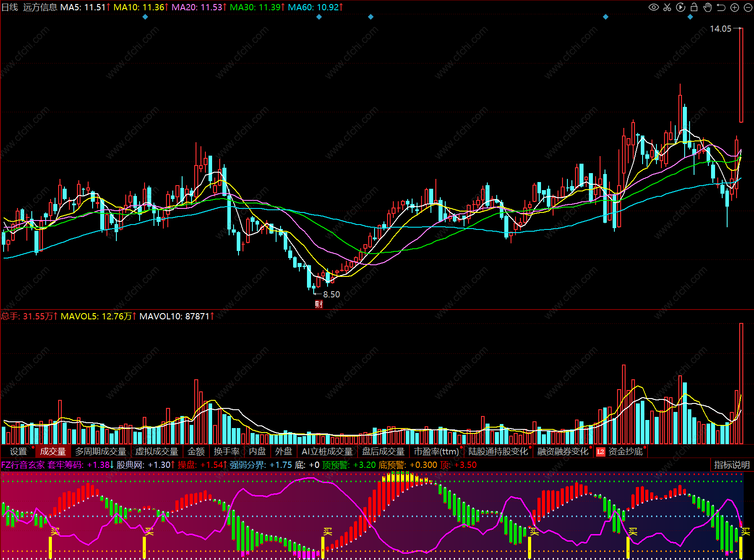754x560 pixels.
Task: Zoom out with the minus circle icon
Action: click(748, 7)
